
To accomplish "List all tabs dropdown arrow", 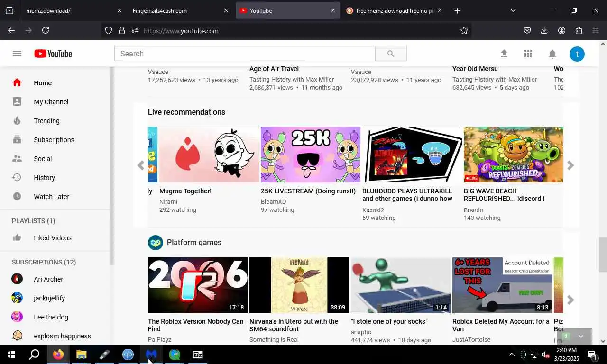I will pos(513,10).
